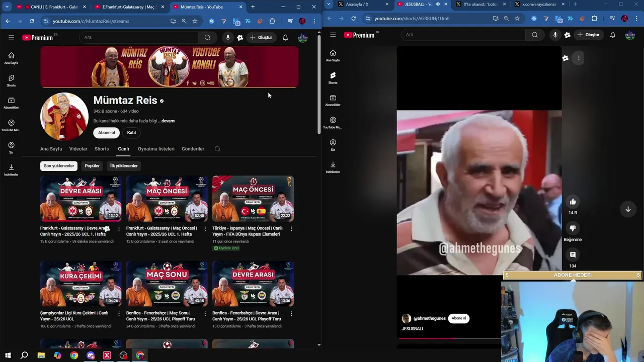Switch to Anasayfa / X browser tab

click(x=357, y=5)
